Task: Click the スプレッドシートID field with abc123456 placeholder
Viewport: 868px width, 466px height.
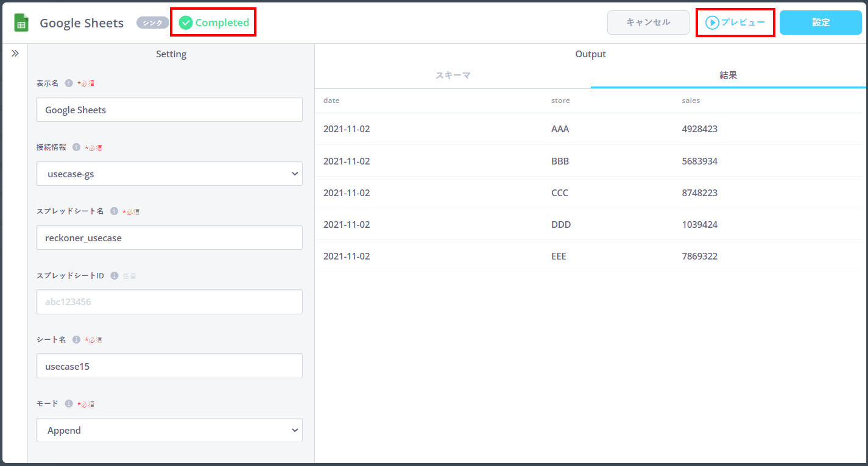Action: [169, 302]
